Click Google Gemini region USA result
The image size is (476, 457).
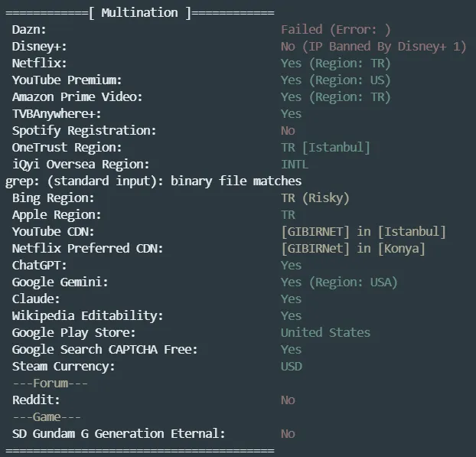point(339,282)
